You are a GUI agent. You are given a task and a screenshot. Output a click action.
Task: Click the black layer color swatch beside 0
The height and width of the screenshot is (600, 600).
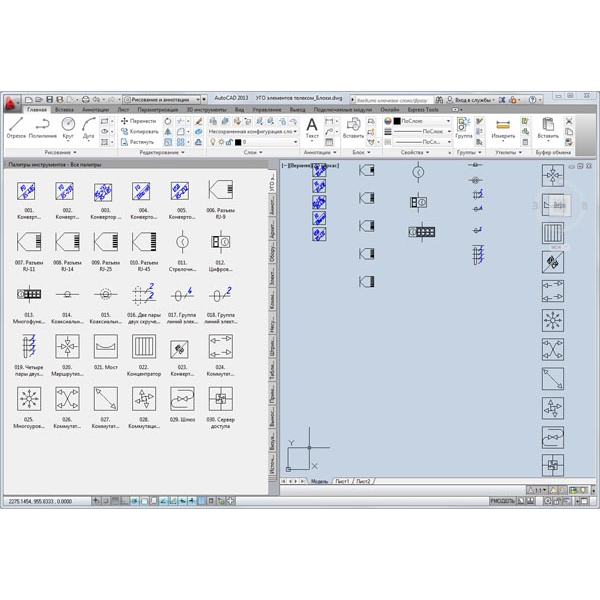coord(238,142)
